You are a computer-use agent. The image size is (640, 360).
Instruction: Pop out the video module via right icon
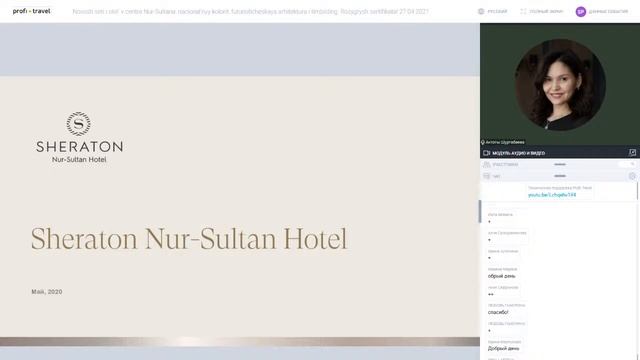click(632, 153)
